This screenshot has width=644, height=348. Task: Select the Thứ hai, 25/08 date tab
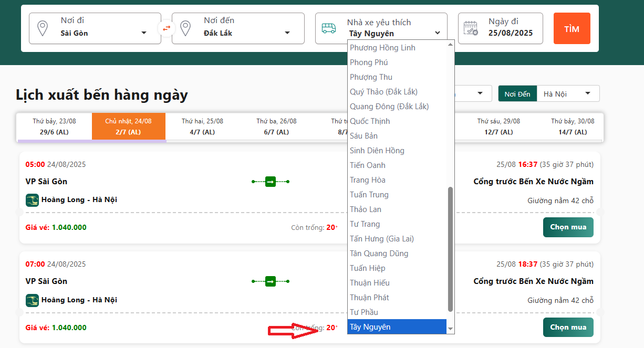202,126
